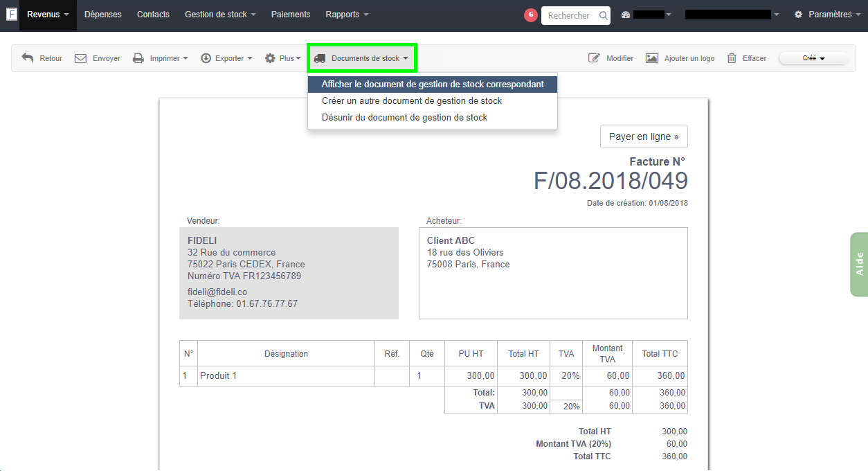Open the notifications badge showing 6
This screenshot has height=471, width=868.
coord(530,14)
